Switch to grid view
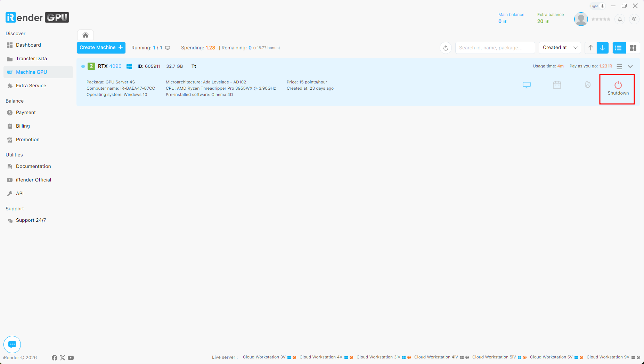 (633, 48)
